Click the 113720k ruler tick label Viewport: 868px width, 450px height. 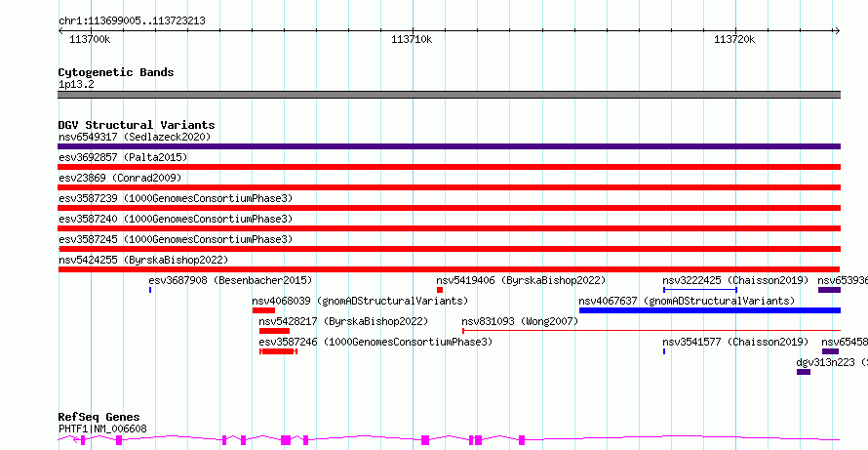click(x=734, y=40)
